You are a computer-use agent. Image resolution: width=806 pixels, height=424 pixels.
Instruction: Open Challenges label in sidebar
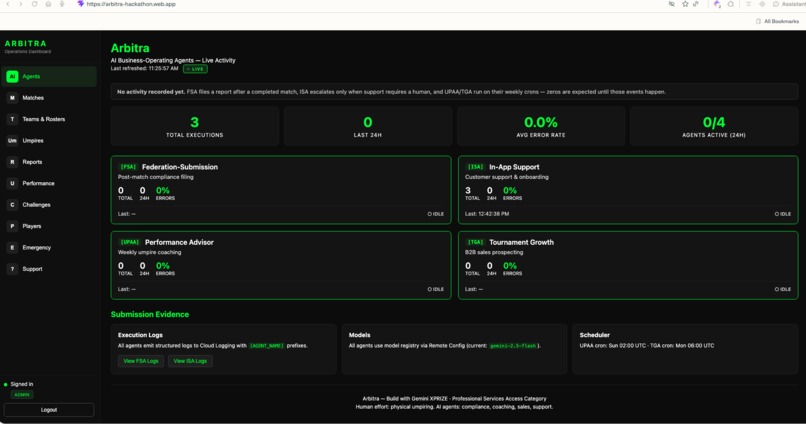[36, 205]
